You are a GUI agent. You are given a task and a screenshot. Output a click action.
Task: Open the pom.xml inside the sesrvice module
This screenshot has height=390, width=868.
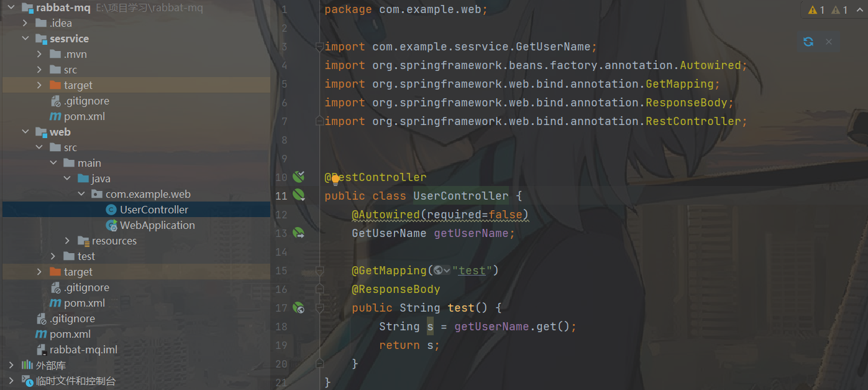point(84,116)
